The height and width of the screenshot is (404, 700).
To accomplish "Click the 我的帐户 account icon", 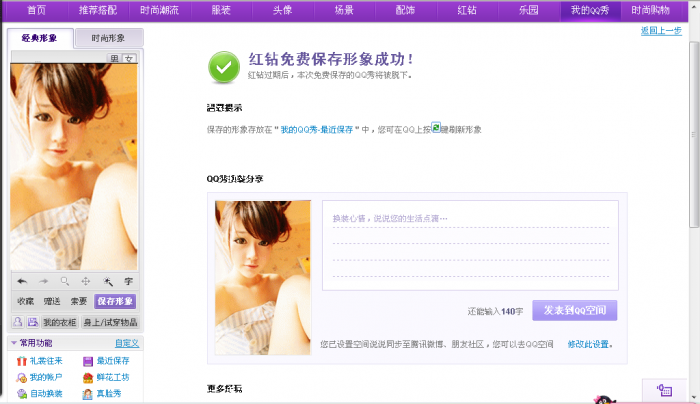I will tap(21, 378).
